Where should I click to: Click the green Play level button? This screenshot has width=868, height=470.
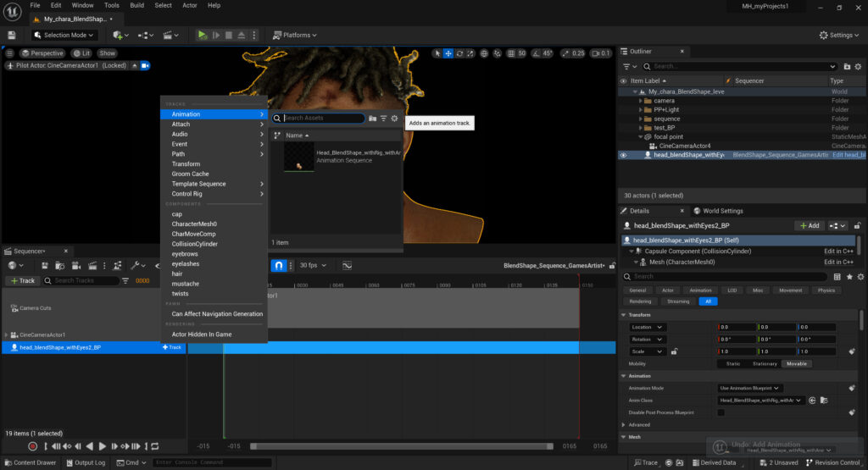(x=202, y=35)
